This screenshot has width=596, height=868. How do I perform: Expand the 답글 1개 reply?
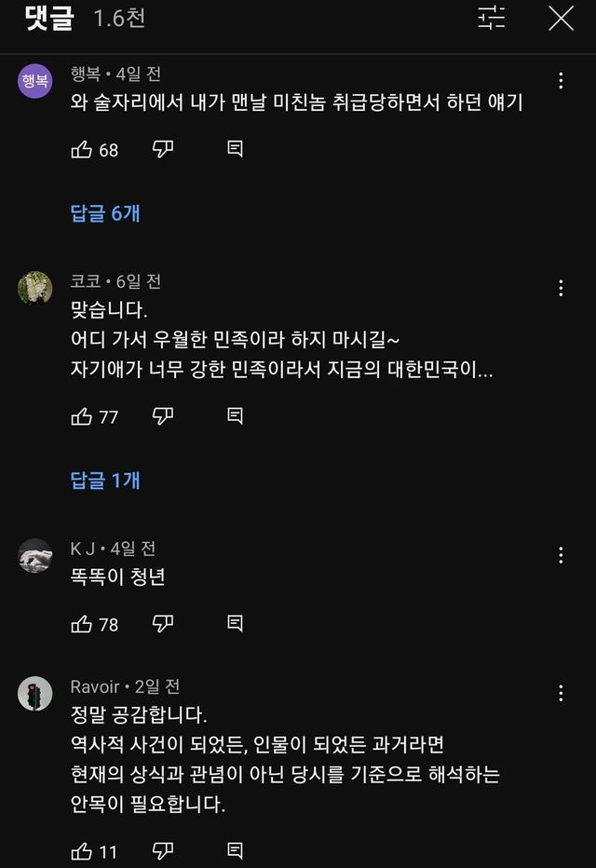(105, 481)
